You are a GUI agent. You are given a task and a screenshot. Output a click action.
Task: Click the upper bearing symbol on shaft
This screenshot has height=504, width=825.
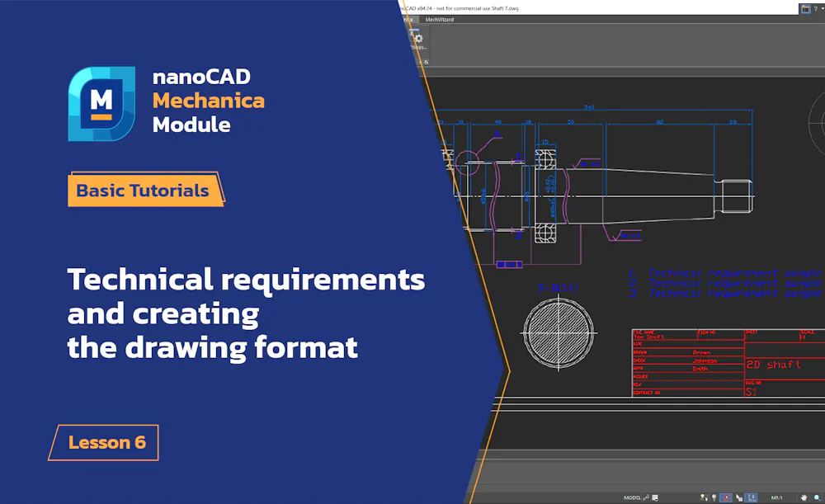pyautogui.click(x=545, y=159)
